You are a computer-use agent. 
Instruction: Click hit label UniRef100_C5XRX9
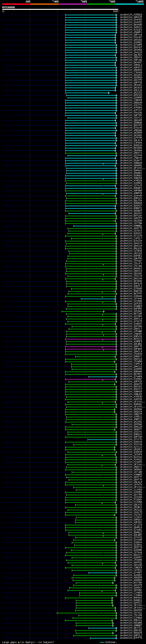click(x=131, y=354)
